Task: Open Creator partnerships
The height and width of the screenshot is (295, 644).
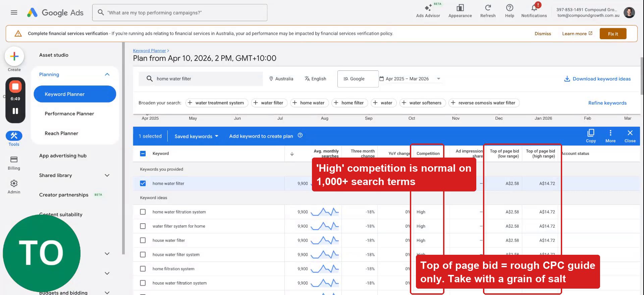Action: (x=64, y=195)
